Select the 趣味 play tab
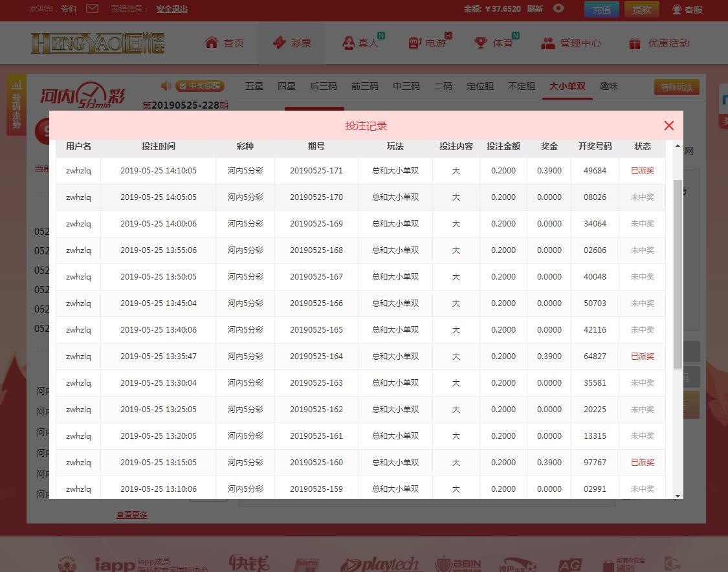The width and height of the screenshot is (728, 572). click(609, 86)
